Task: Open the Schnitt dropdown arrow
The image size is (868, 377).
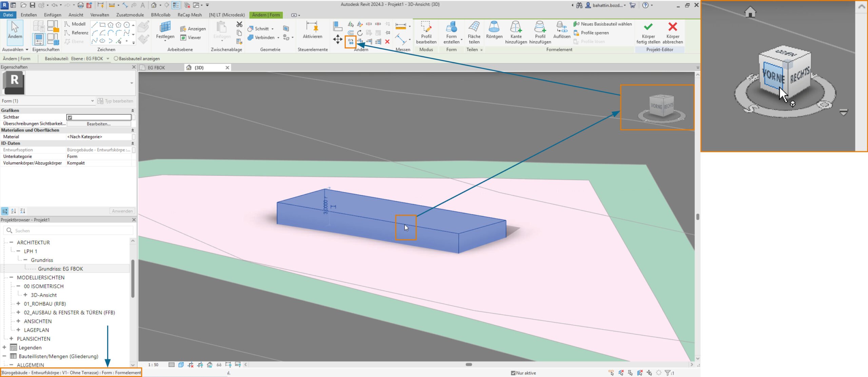Action: [x=273, y=29]
